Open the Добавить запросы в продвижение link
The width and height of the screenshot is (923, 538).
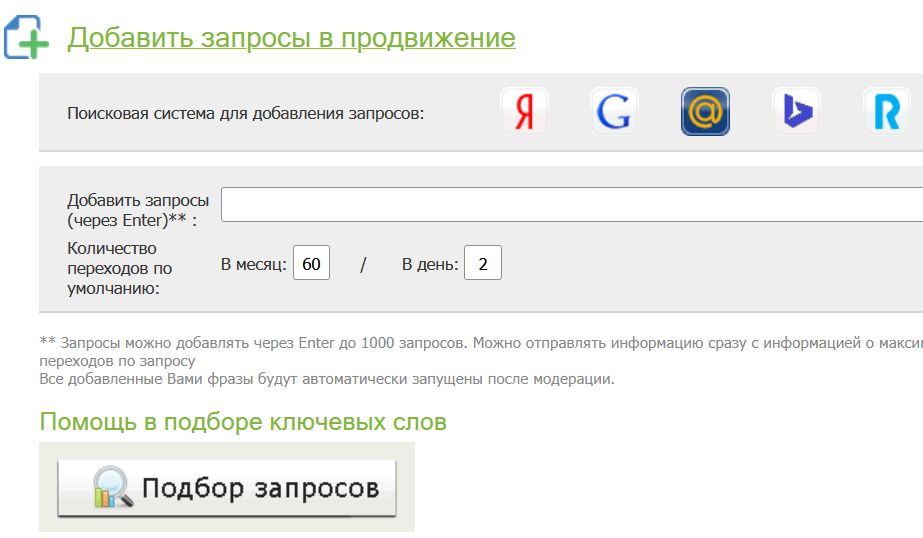coord(291,38)
